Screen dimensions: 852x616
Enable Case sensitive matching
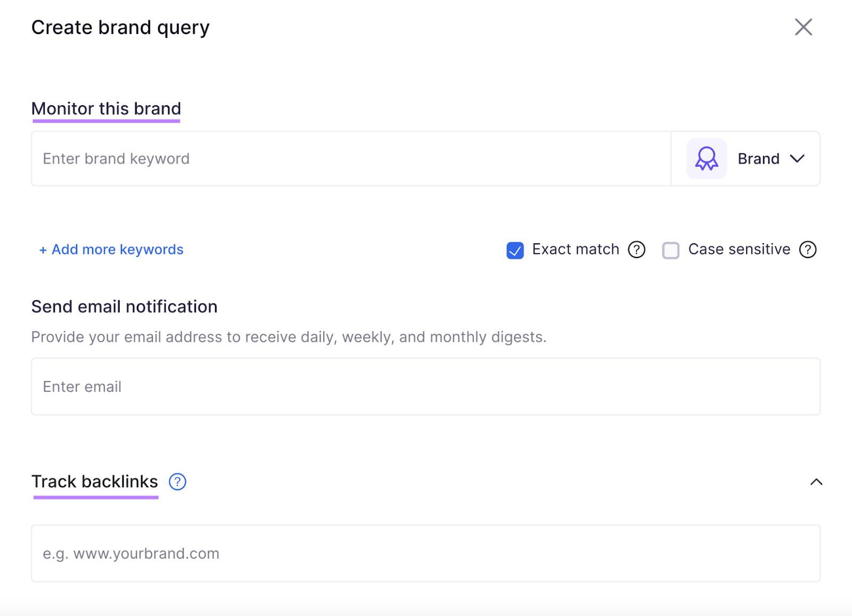[x=671, y=250]
